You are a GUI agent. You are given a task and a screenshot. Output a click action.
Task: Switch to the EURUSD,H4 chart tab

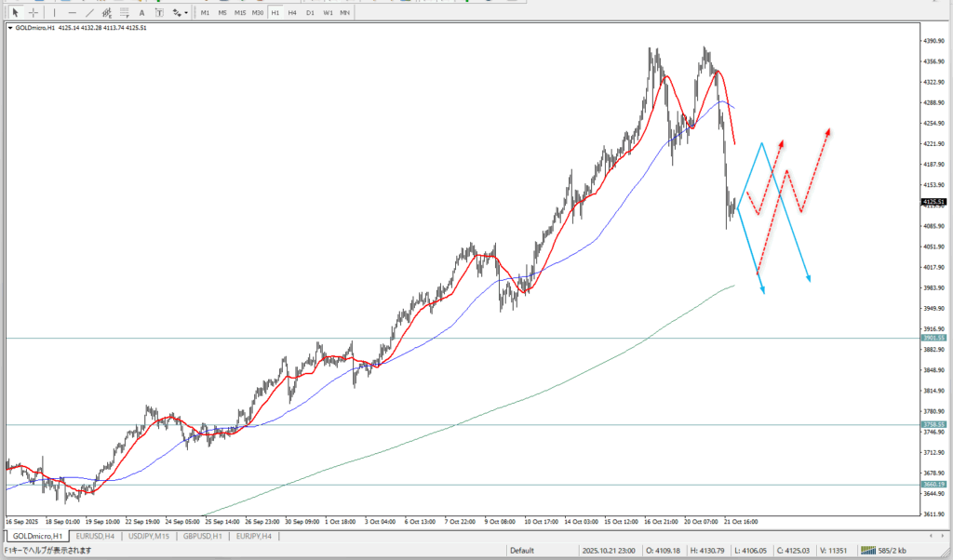[x=95, y=536]
